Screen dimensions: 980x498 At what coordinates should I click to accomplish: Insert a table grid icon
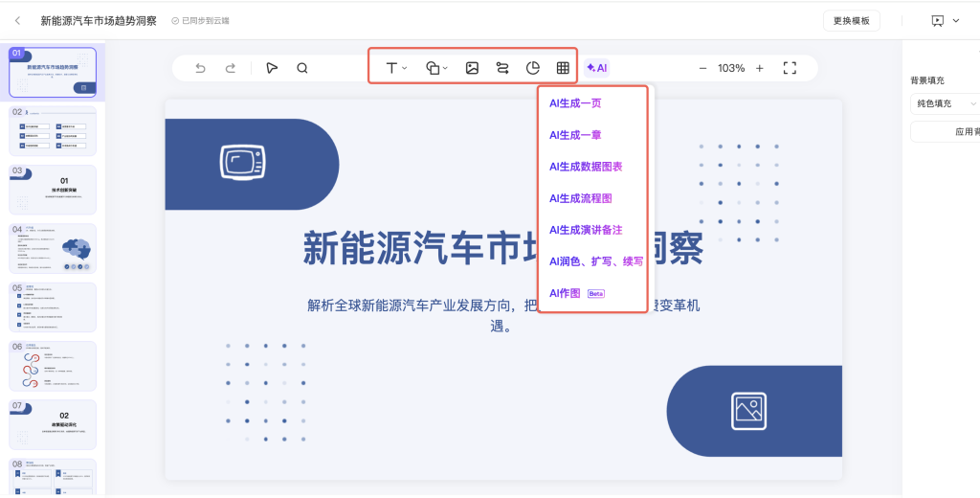pos(563,68)
